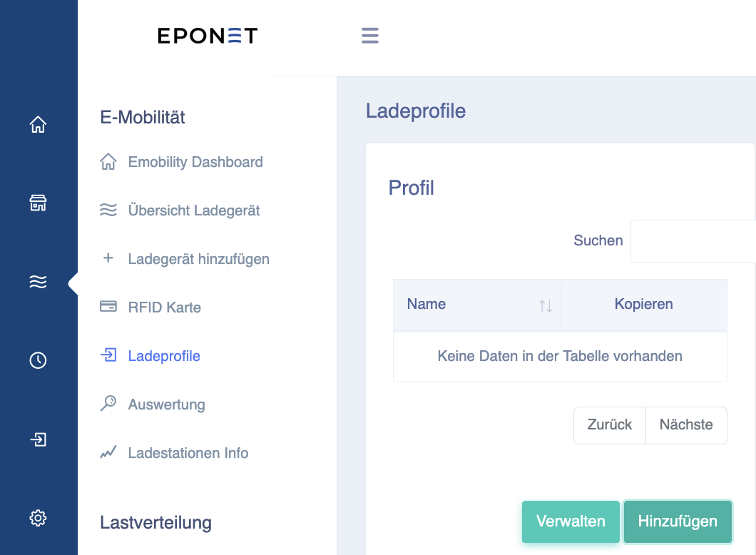Go to previous page with Zurück

pyautogui.click(x=609, y=424)
